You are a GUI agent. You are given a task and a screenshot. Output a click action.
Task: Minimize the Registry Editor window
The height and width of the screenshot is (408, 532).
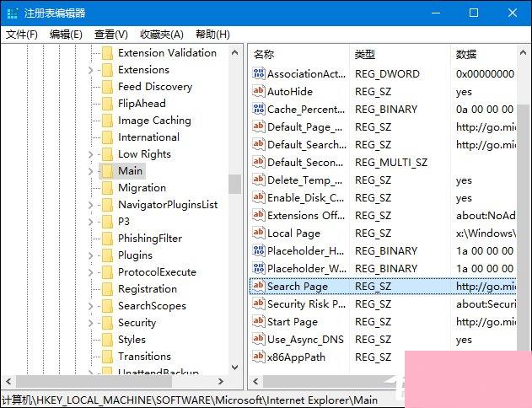click(436, 13)
